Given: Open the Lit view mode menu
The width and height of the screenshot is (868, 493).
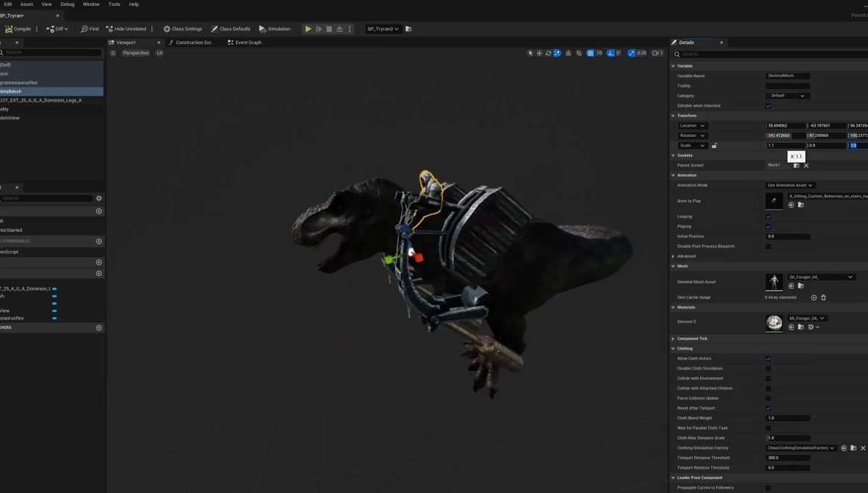Looking at the screenshot, I should click(x=160, y=53).
